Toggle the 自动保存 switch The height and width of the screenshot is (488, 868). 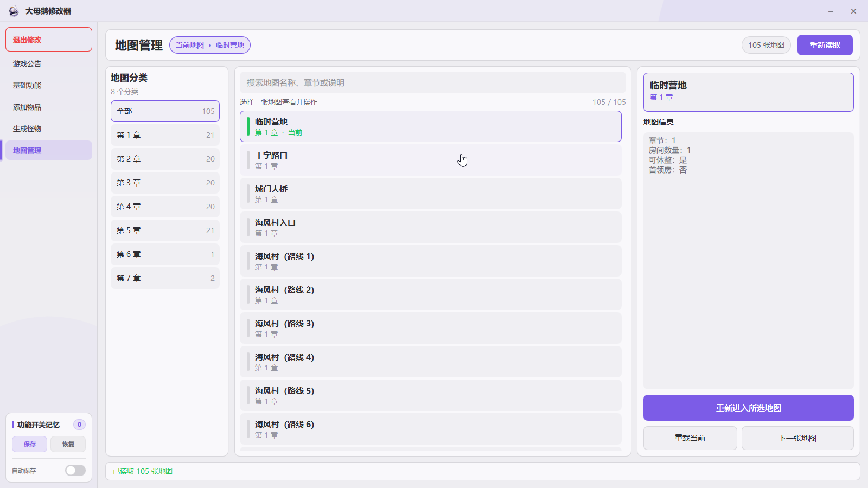coord(75,470)
